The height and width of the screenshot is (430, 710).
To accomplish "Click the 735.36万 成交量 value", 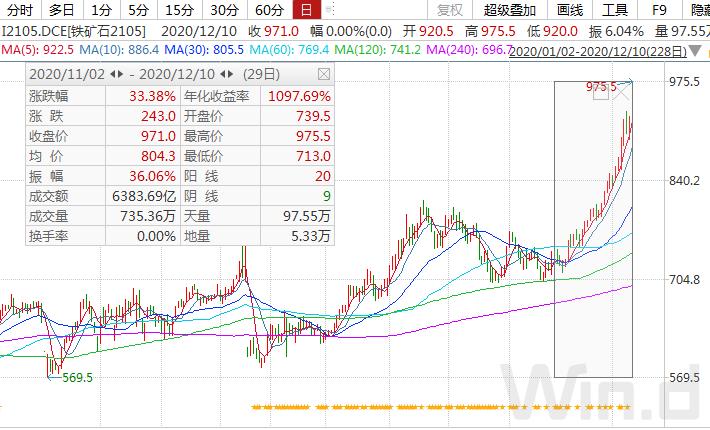I will pos(148,216).
